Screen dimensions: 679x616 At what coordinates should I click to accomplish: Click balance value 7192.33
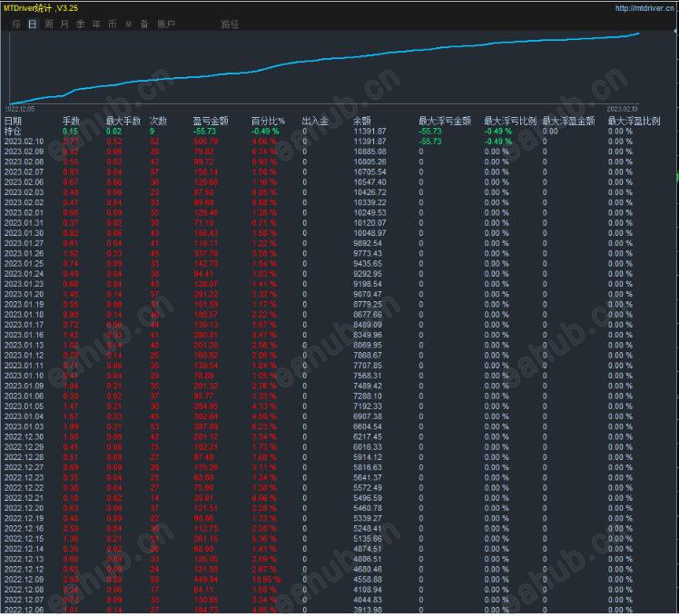click(x=368, y=406)
